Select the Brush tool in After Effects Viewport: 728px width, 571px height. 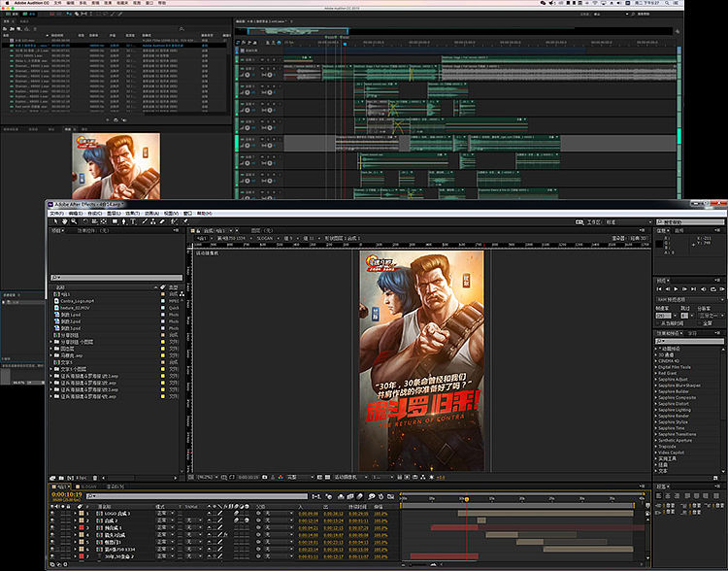coord(145,221)
